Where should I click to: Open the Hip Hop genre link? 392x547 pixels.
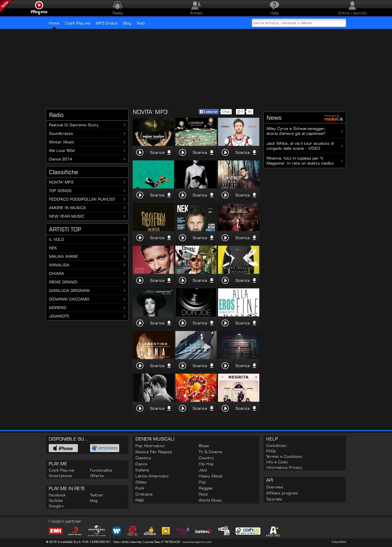[x=206, y=464]
